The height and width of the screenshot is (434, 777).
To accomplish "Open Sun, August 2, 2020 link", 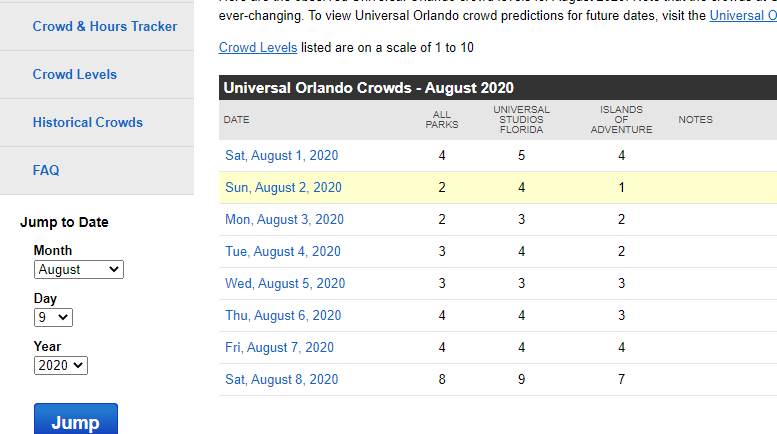I will pyautogui.click(x=284, y=187).
